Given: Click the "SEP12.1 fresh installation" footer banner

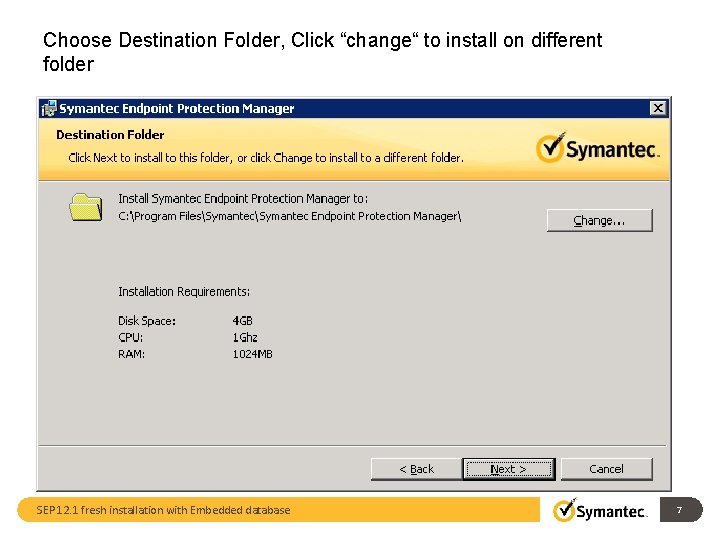Looking at the screenshot, I should point(278,510).
